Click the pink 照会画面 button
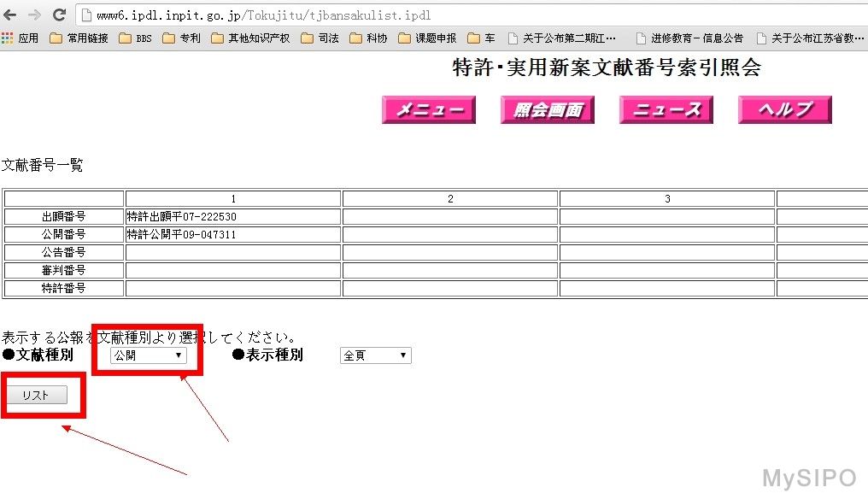 [547, 110]
